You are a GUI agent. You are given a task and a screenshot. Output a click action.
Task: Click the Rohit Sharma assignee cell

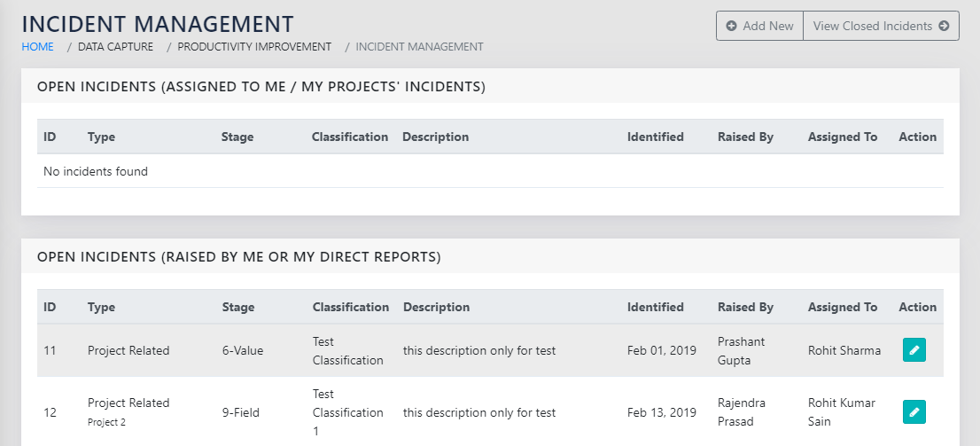tap(844, 350)
